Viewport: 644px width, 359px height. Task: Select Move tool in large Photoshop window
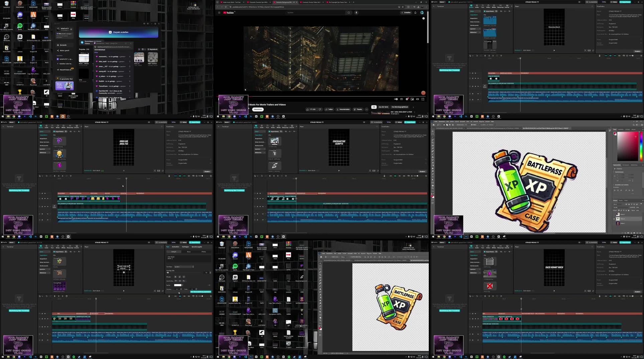coord(433,131)
